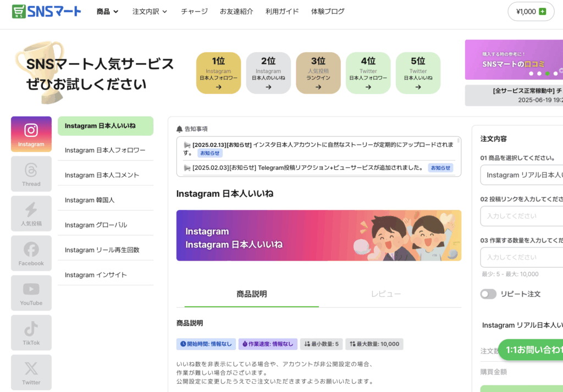This screenshot has height=392, width=563.
Task: Click the first white carousel dot
Action: tap(531, 73)
